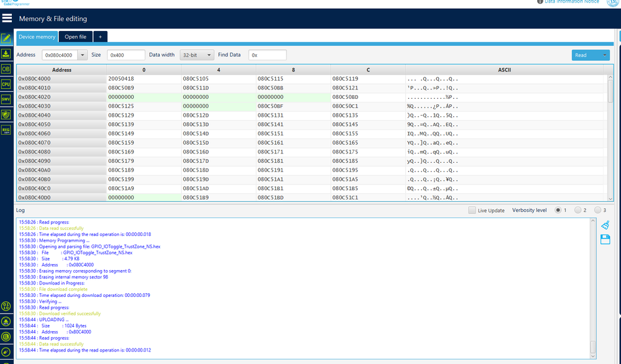
Task: Select cell 080C50BD in row 0x080C4020
Action: click(368, 97)
